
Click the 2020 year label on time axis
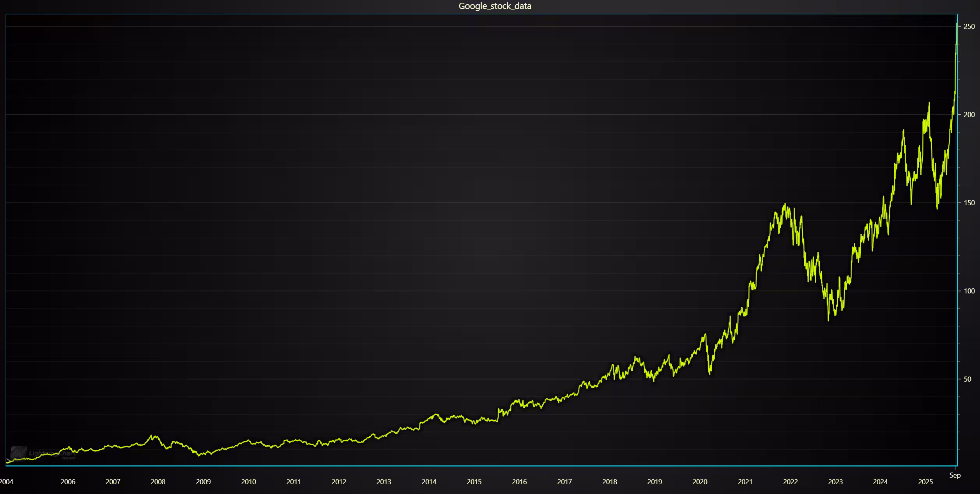tap(700, 482)
